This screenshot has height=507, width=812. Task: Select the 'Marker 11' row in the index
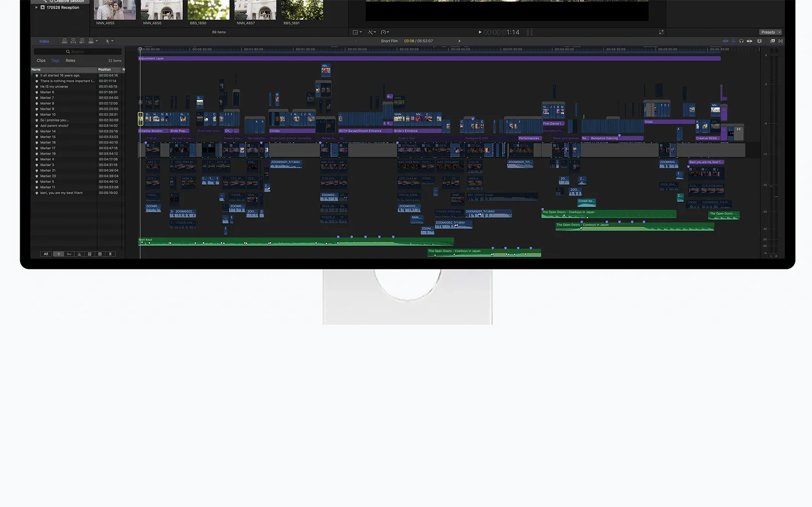click(x=77, y=187)
